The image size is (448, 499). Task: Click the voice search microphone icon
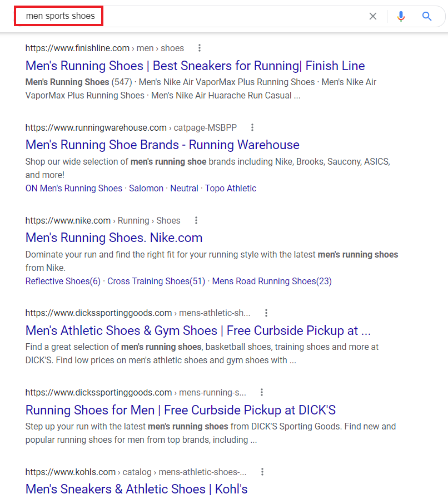401,16
